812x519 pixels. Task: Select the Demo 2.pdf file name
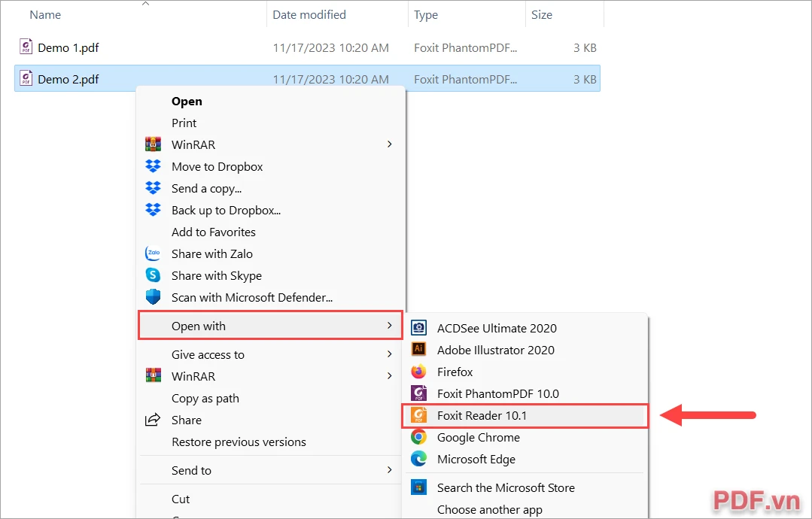click(x=68, y=79)
